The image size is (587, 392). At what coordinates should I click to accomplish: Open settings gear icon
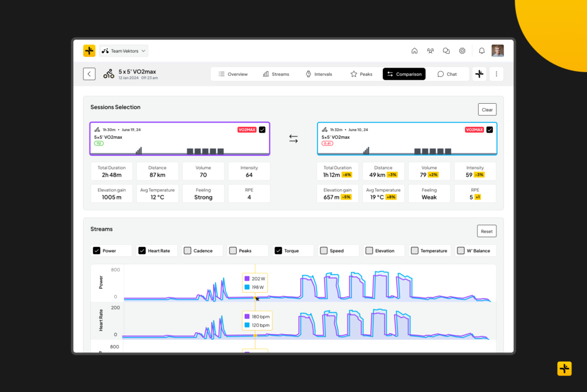coord(462,51)
